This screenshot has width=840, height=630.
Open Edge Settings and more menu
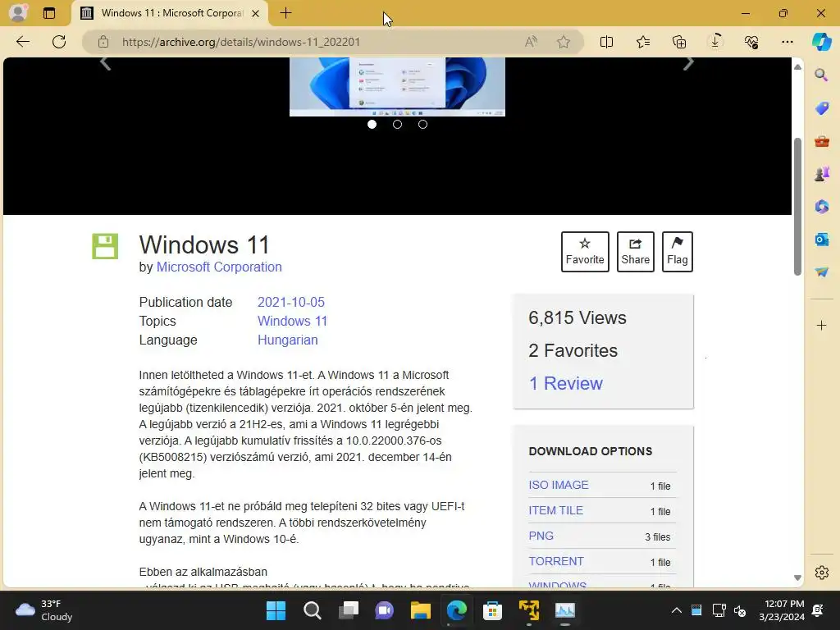pos(787,42)
